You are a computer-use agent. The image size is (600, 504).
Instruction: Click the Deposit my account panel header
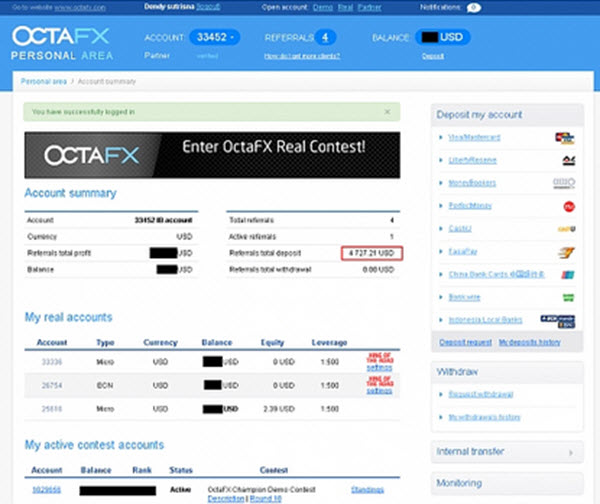tap(507, 115)
